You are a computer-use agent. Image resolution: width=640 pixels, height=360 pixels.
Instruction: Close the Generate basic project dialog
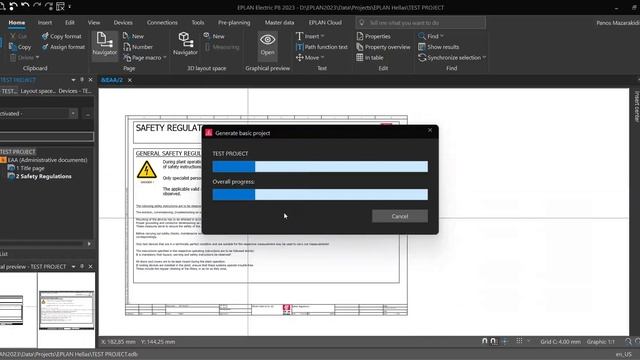pyautogui.click(x=430, y=130)
